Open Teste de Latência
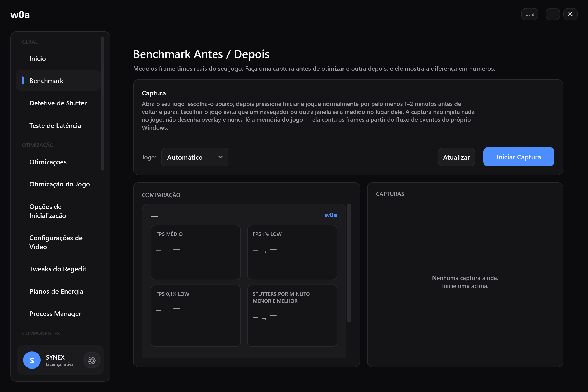 58,126
